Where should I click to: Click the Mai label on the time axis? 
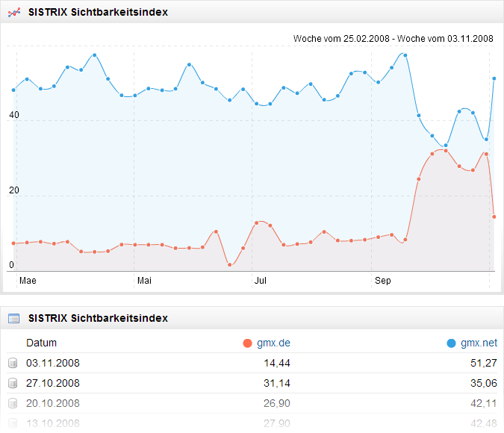[x=145, y=281]
